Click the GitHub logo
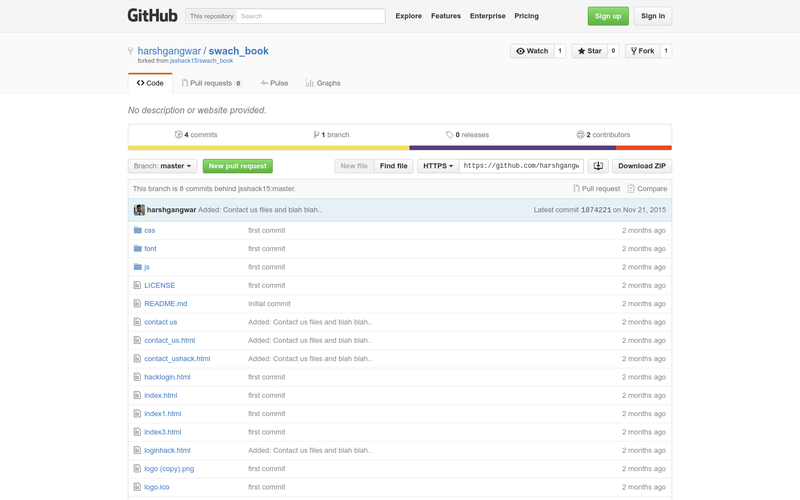The width and height of the screenshot is (800, 500). coord(152,16)
